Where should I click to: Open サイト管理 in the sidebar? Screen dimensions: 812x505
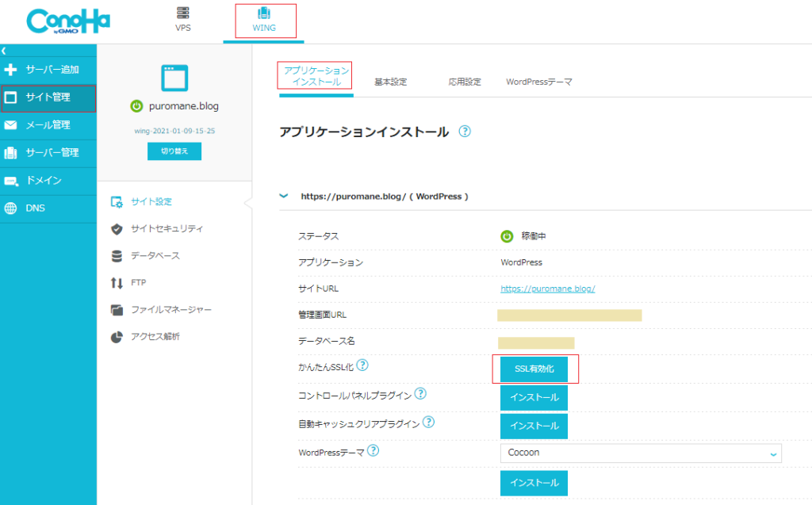click(x=48, y=98)
